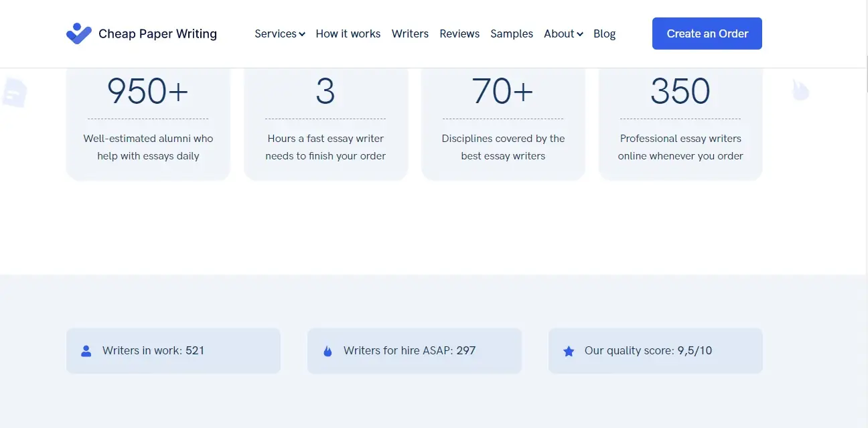The height and width of the screenshot is (428, 868).
Task: Go to the Writers menu item
Action: point(410,33)
